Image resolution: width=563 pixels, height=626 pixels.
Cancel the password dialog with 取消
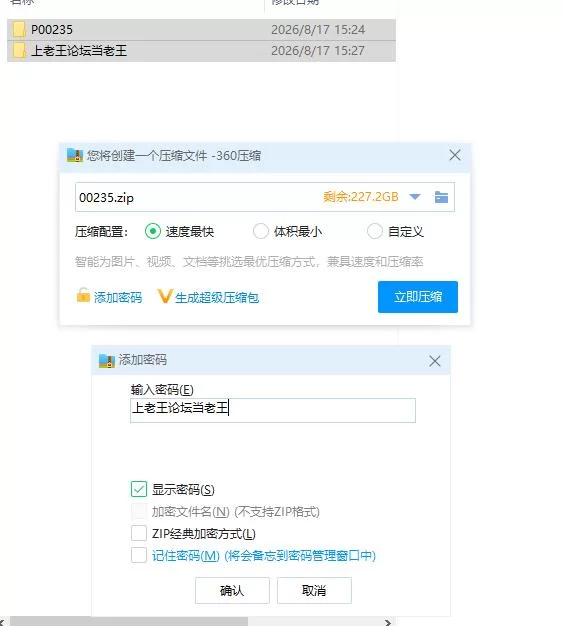(314, 590)
